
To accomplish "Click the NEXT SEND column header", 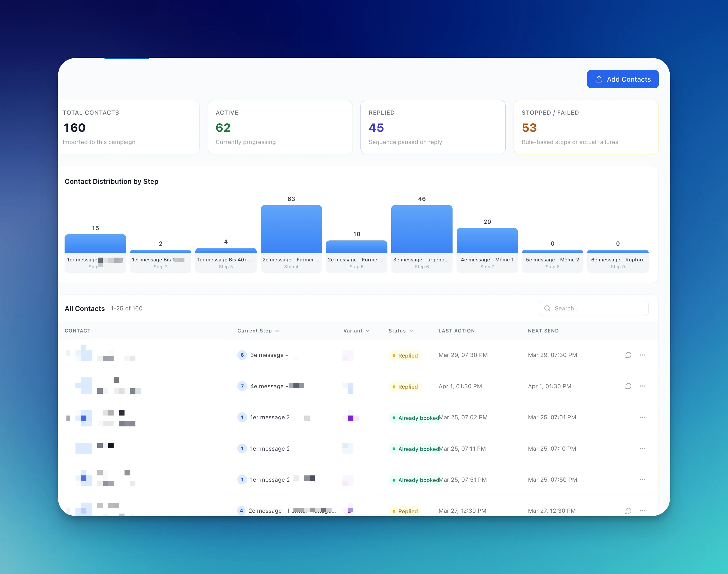I will coord(543,331).
